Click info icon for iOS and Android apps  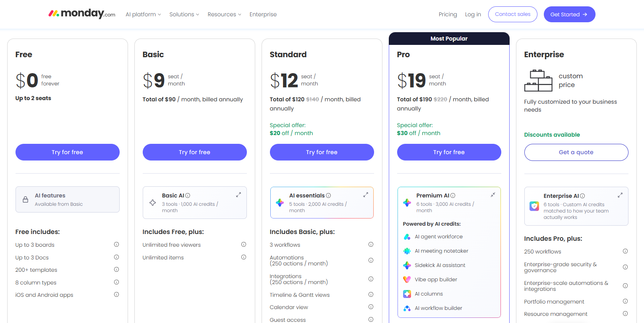[116, 294]
